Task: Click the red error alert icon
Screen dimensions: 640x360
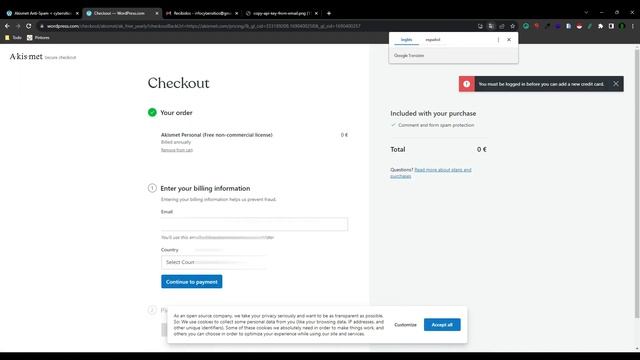Action: 467,84
